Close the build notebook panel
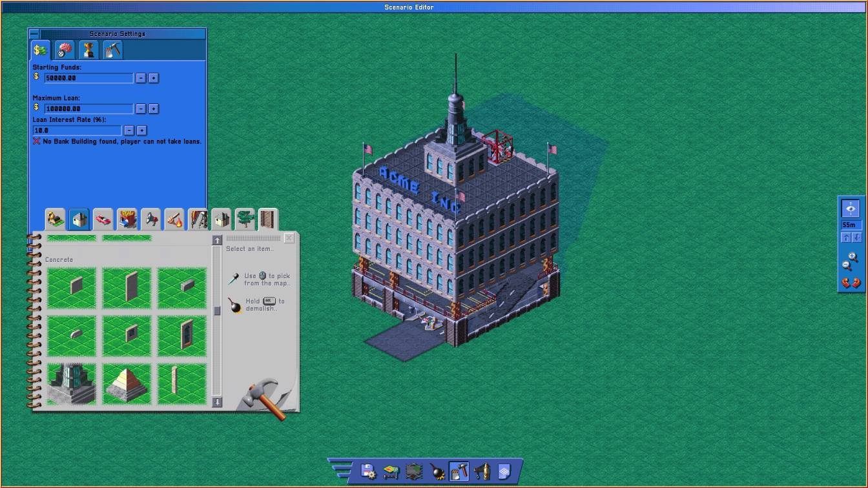The width and height of the screenshot is (868, 488). (289, 238)
